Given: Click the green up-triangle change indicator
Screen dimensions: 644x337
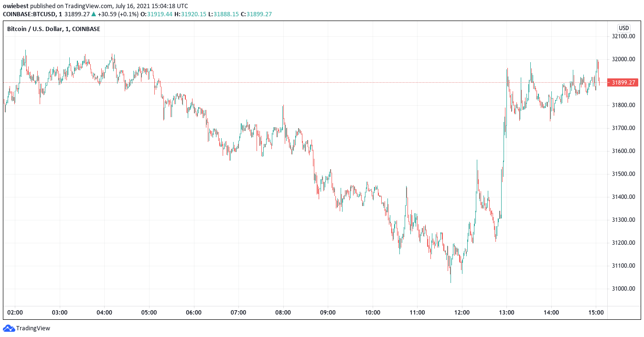Looking at the screenshot, I should 93,14.
